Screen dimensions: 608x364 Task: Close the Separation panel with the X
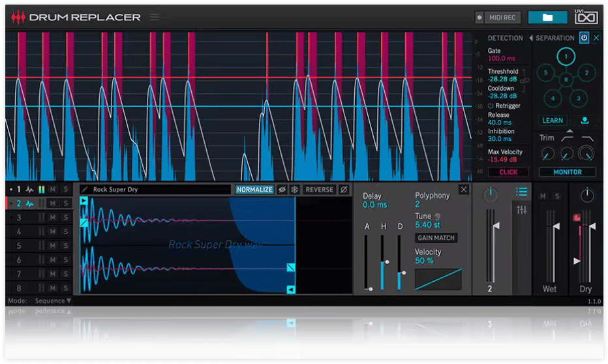596,38
